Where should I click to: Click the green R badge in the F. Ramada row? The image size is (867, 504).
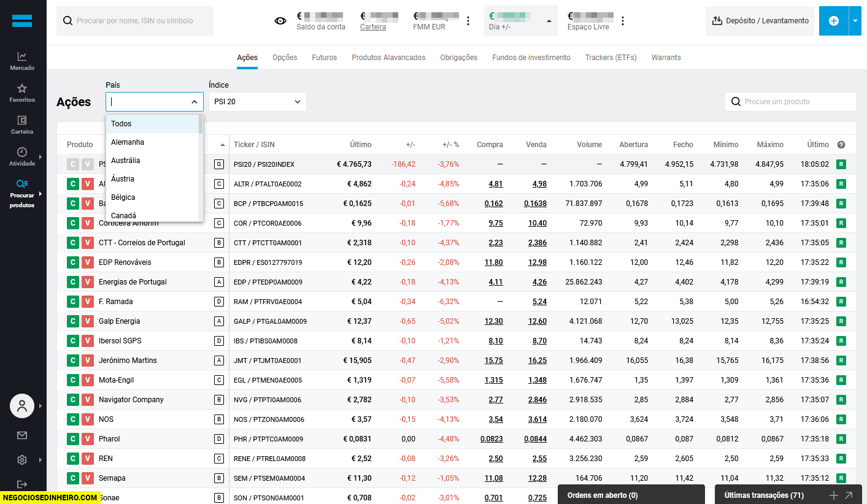click(x=841, y=302)
